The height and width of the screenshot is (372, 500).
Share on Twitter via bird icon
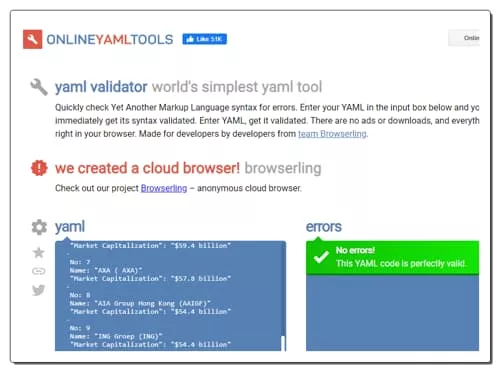(39, 290)
